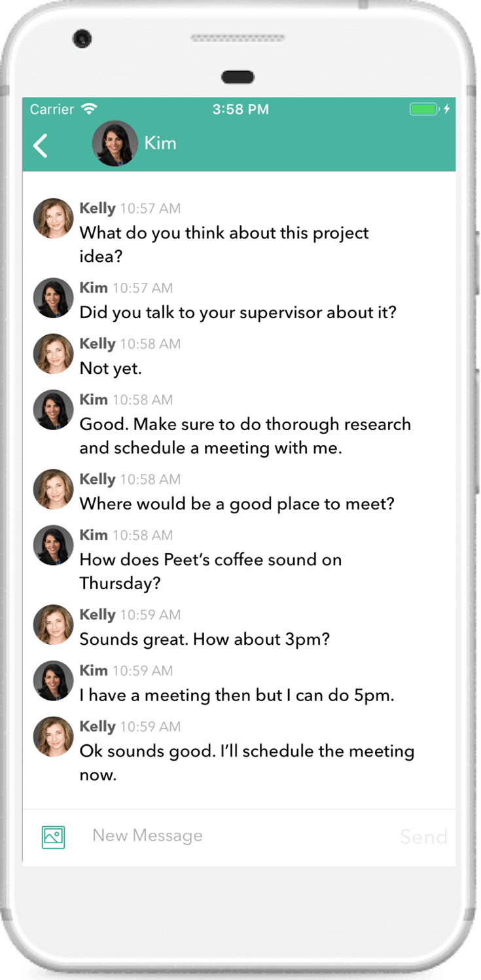The height and width of the screenshot is (980, 481).
Task: Tap Kelly's avatar beside place to meet question
Action: click(x=53, y=490)
